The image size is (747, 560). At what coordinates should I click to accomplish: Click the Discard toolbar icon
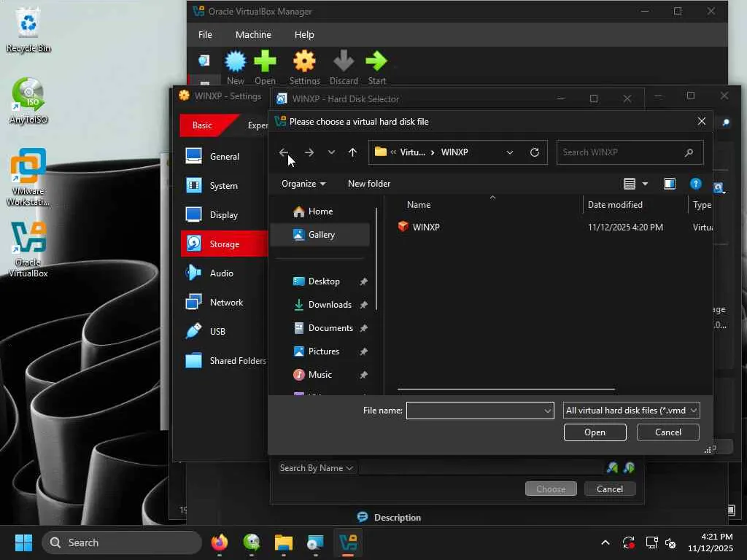(x=344, y=62)
